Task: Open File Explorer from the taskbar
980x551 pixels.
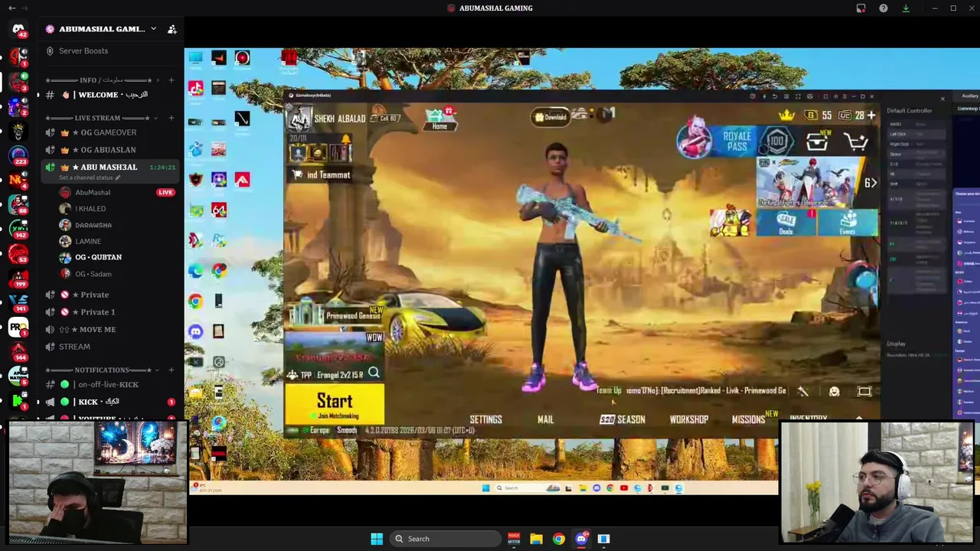Action: (536, 539)
